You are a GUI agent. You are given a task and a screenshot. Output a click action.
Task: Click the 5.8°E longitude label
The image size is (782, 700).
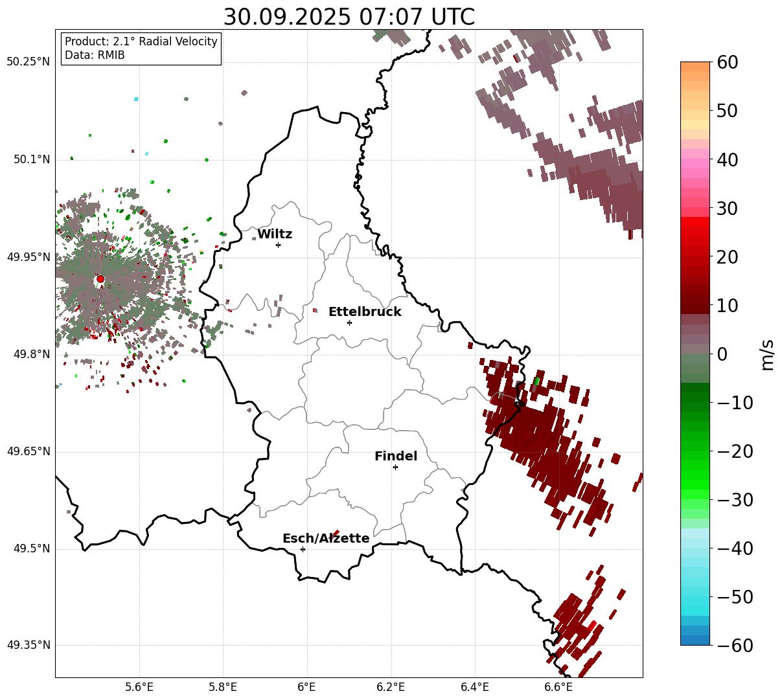point(223,687)
